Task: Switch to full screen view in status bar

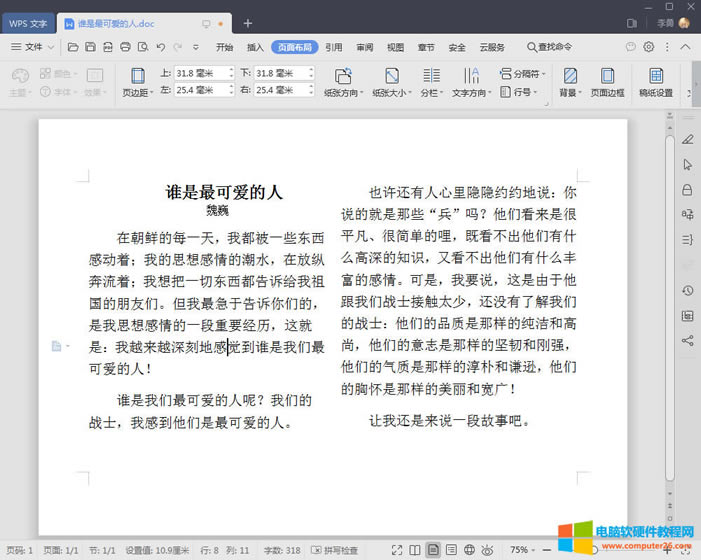Action: pos(397,550)
